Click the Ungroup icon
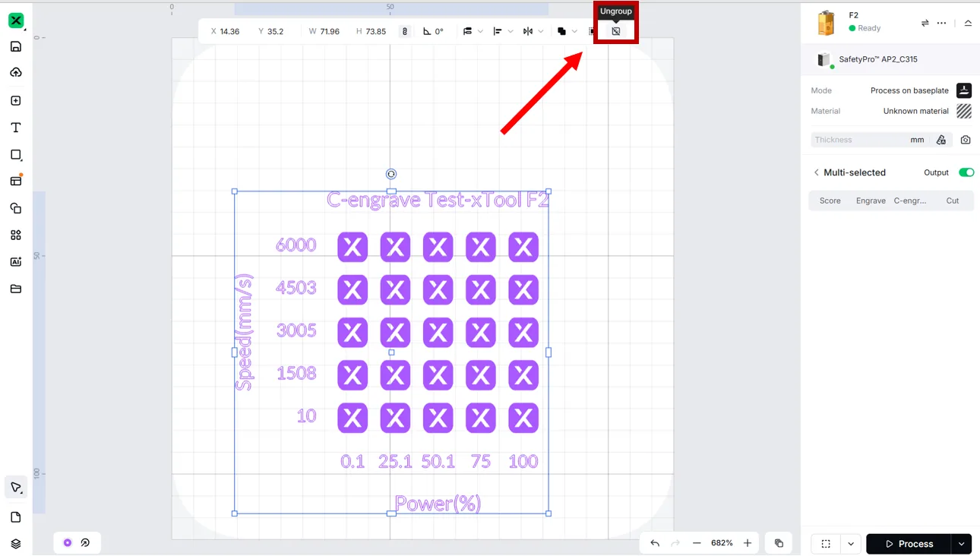Viewport: 980px width, 556px height. [x=616, y=31]
